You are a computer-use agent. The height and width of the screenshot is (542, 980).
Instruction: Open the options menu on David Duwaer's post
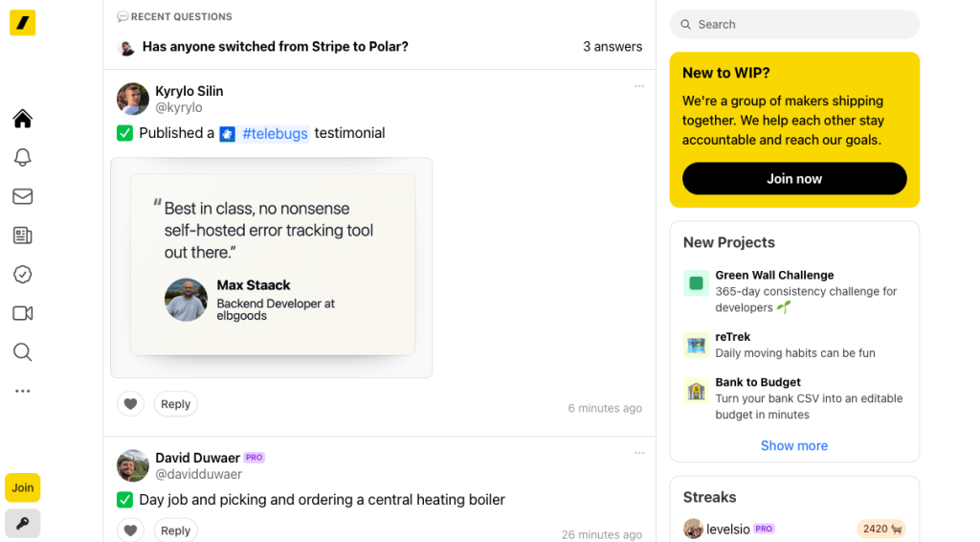point(639,453)
